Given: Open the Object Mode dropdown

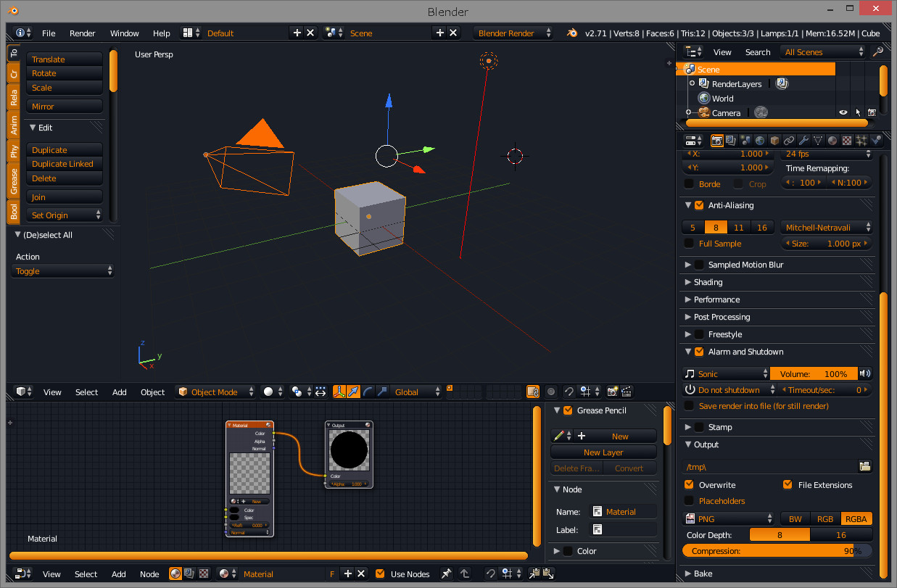Looking at the screenshot, I should click(215, 392).
